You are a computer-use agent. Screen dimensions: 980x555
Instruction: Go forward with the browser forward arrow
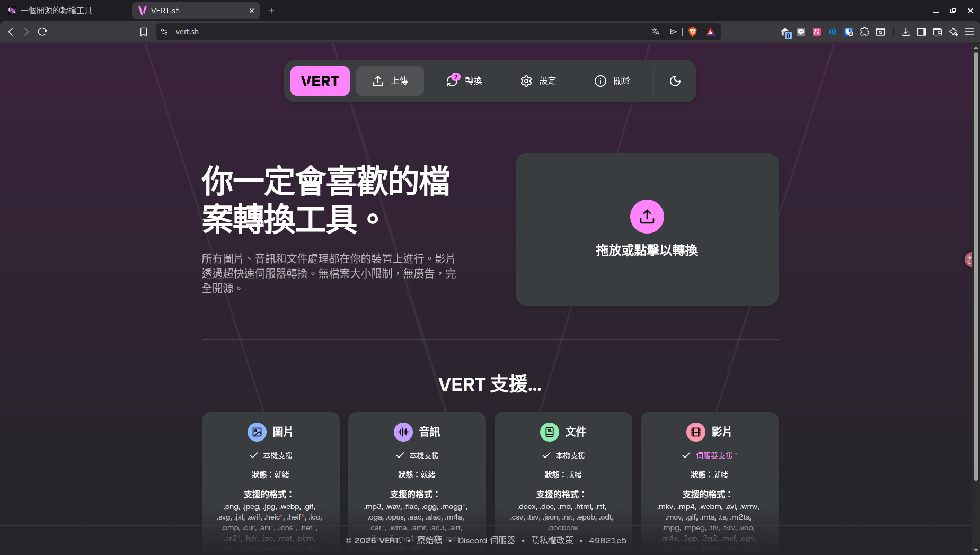[26, 32]
